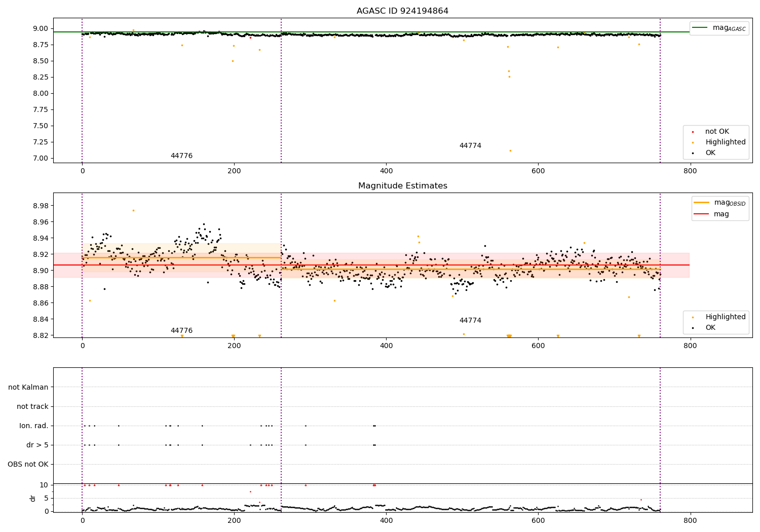Click the rotated 'dr' y-axis label
This screenshot has height=532, width=760.
point(33,499)
